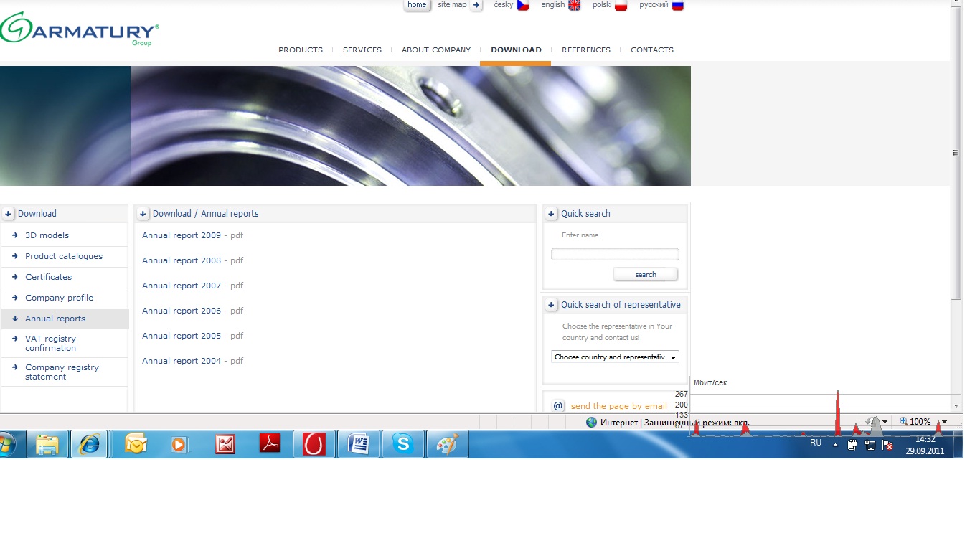Collapse the Quick search panel arrow

551,214
